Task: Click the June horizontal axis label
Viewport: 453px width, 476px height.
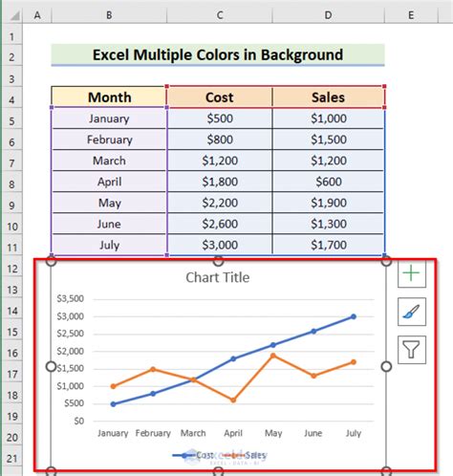Action: point(313,433)
